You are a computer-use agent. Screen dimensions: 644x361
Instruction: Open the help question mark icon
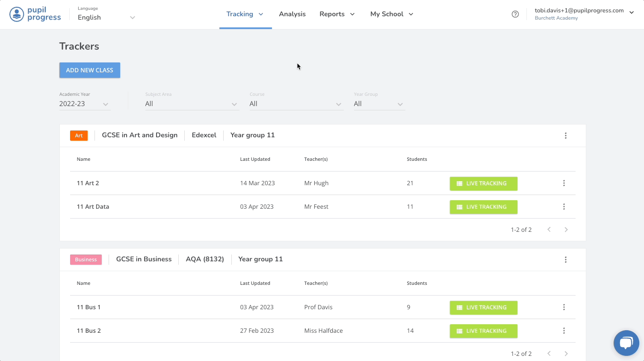[515, 14]
